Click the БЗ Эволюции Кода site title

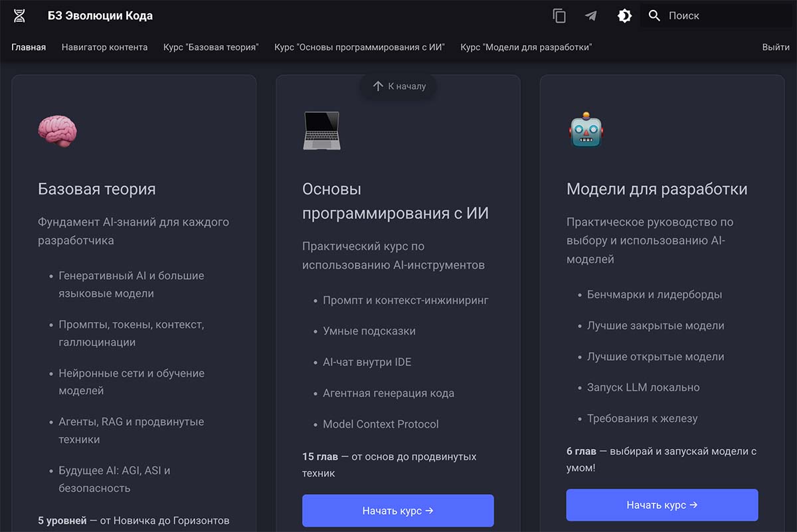coord(100,16)
